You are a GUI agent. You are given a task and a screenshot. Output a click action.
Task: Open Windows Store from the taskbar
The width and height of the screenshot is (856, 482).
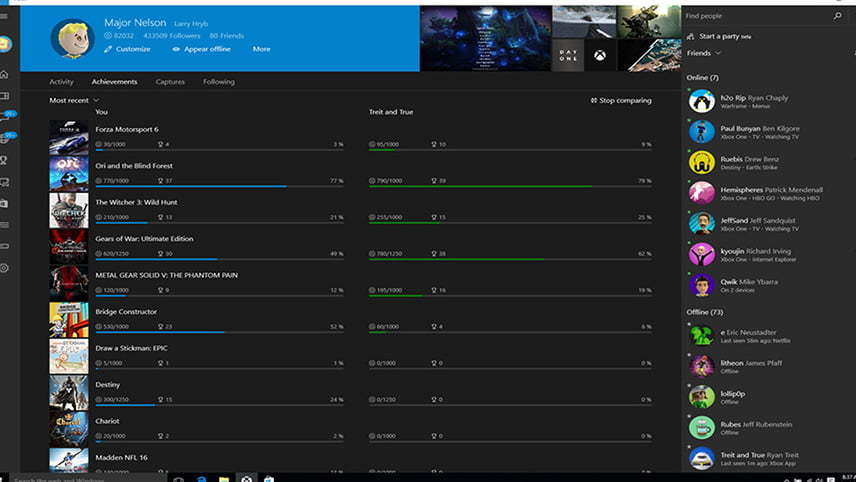(269, 479)
